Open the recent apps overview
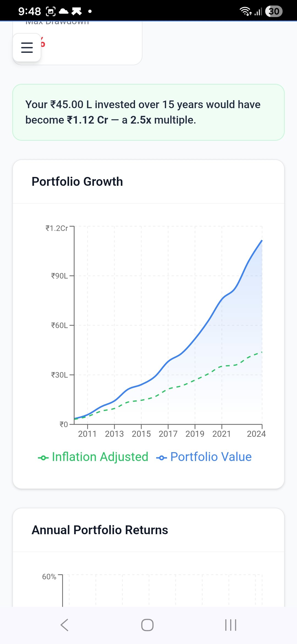Screen dimensions: 297x644 tap(230, 625)
